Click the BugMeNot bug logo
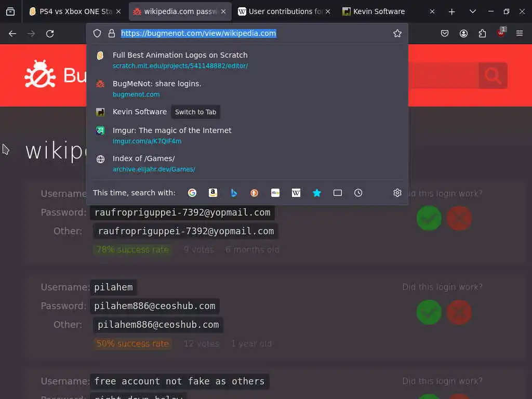This screenshot has width=532, height=399. 40,74
